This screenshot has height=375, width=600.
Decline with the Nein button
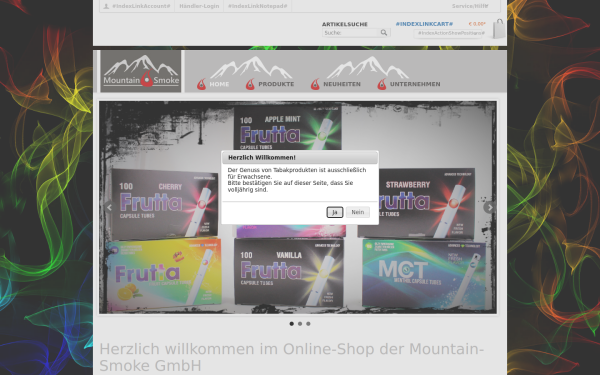click(358, 212)
